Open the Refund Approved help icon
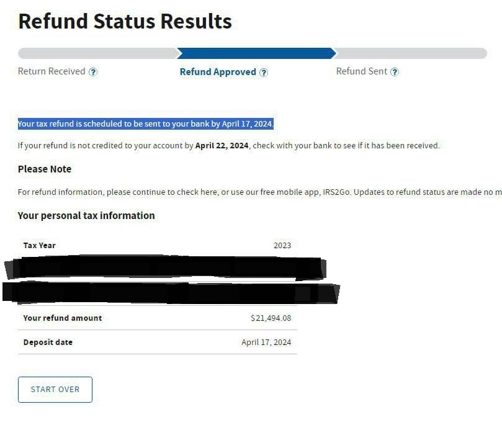Screen dimensions: 502x448 coord(264,73)
